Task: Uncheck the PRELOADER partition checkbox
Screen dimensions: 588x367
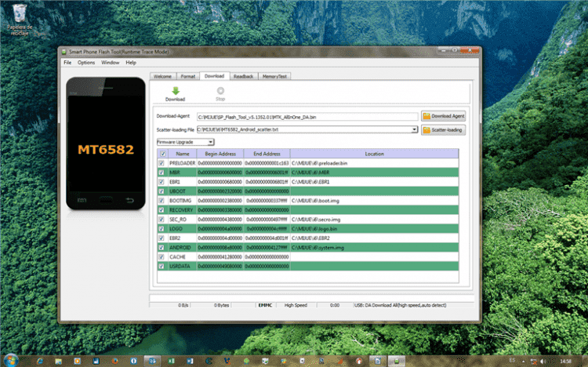Action: 162,163
